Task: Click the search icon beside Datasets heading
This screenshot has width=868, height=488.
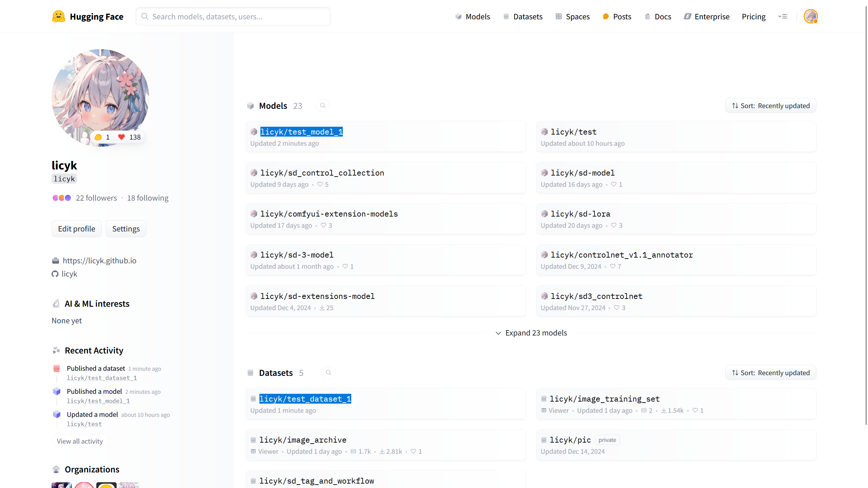Action: [328, 373]
